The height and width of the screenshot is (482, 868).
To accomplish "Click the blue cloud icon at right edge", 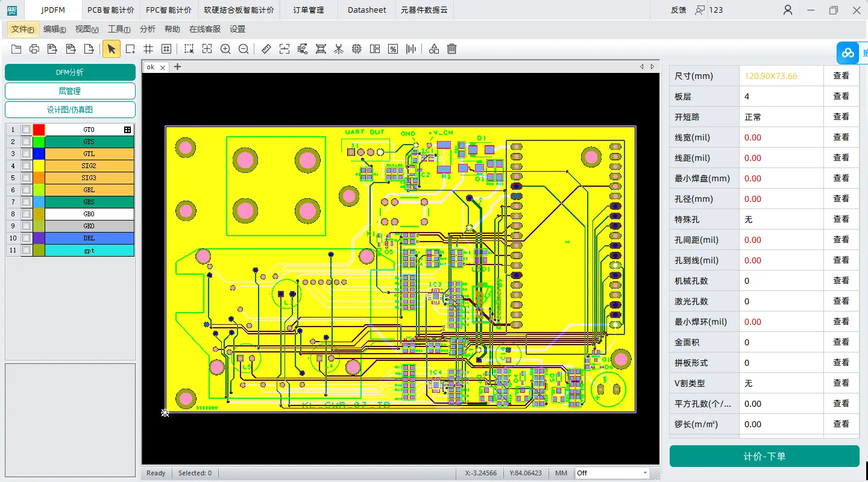I will 848,53.
